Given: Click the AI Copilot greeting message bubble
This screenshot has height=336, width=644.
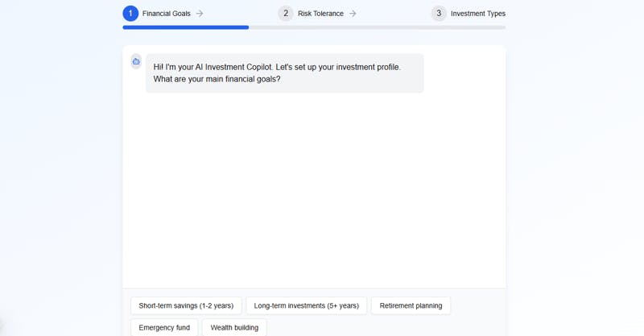Looking at the screenshot, I should [284, 73].
